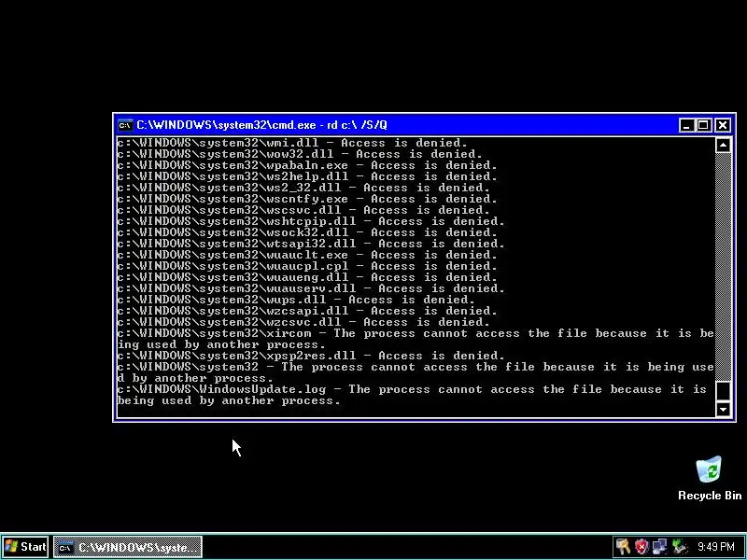Viewport: 747px width, 560px height.
Task: Open the red Security Center shield tray icon
Action: (x=641, y=547)
